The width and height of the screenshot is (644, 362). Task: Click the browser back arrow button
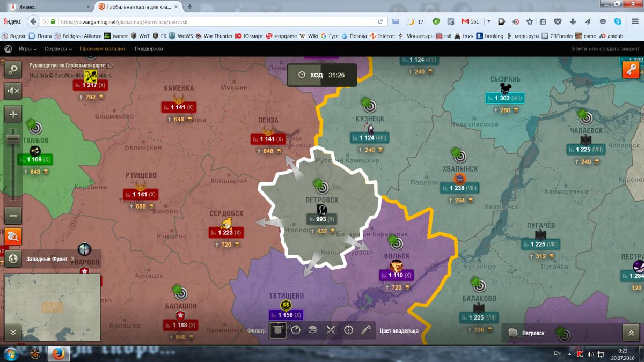[34, 21]
